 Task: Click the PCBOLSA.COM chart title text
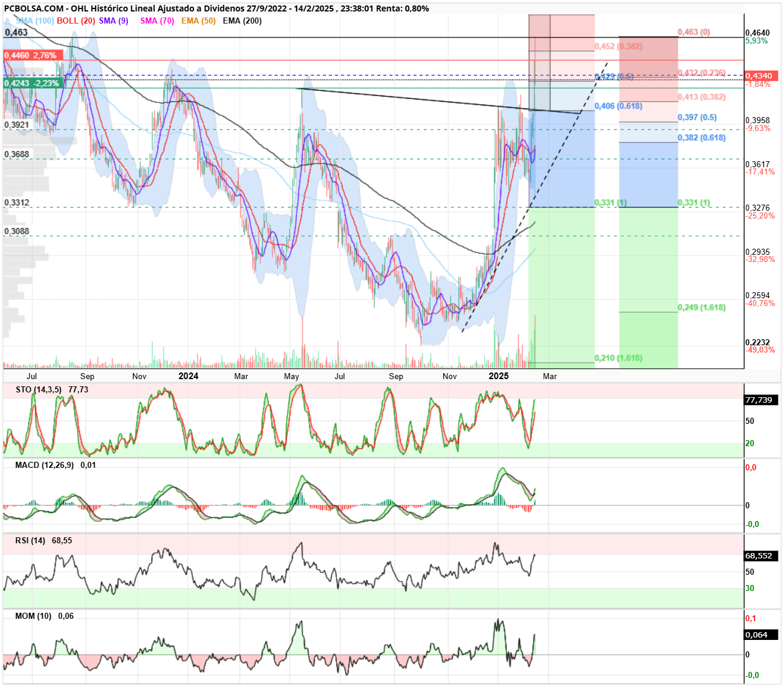[216, 8]
